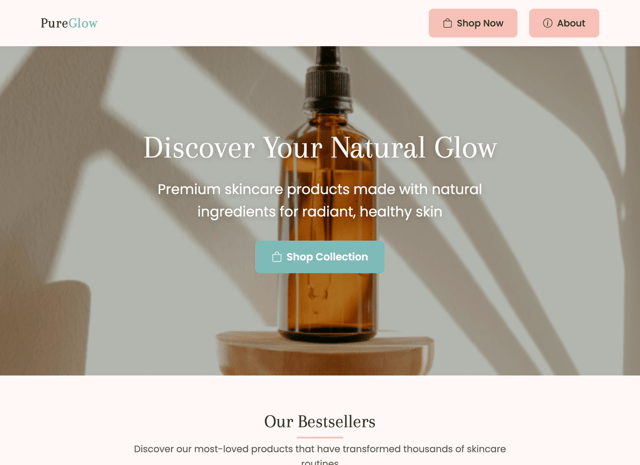The height and width of the screenshot is (465, 640).
Task: Select the "Our Bestsellers" section heading
Action: click(x=320, y=422)
